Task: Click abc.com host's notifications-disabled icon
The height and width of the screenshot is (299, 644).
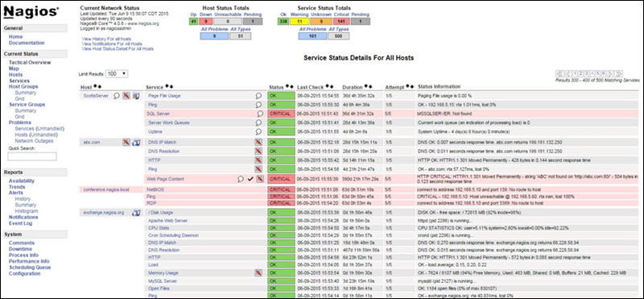Action: 126,143
